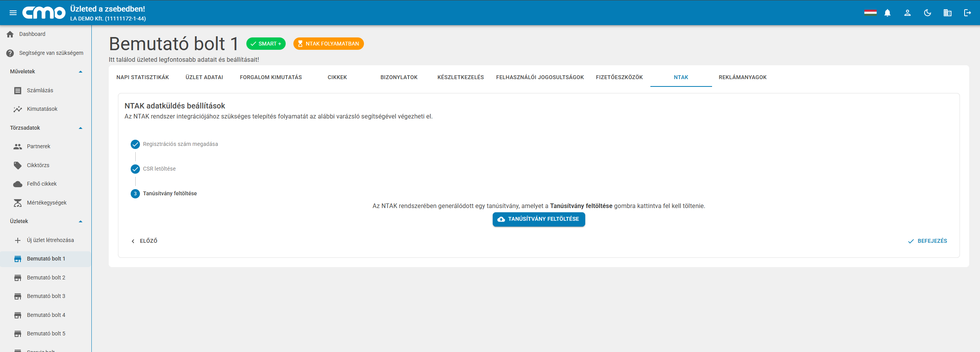Click the Regisztrációs szám megadása step label
Image resolution: width=980 pixels, height=352 pixels.
180,144
